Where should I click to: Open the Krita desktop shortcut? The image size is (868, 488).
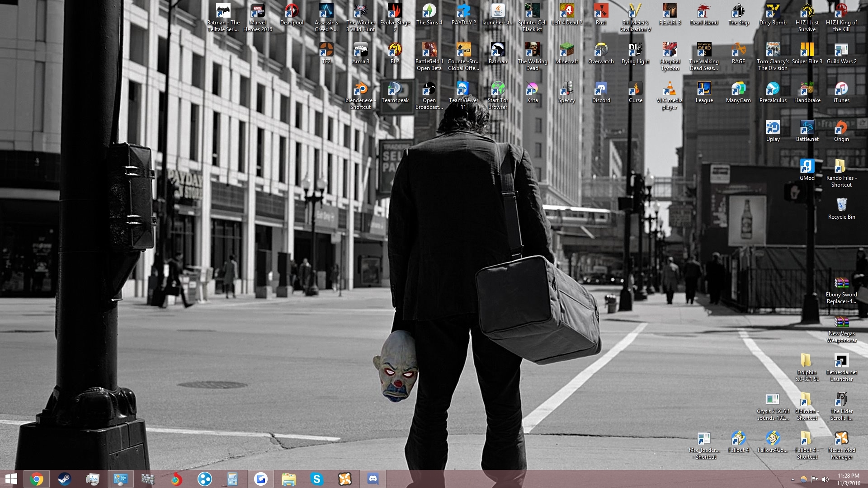click(x=532, y=93)
